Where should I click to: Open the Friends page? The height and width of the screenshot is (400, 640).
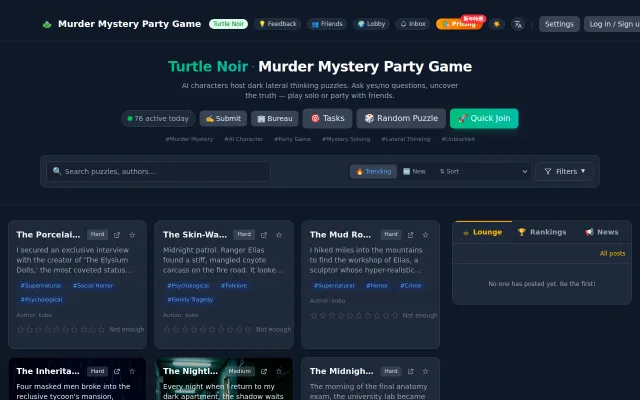(x=327, y=24)
